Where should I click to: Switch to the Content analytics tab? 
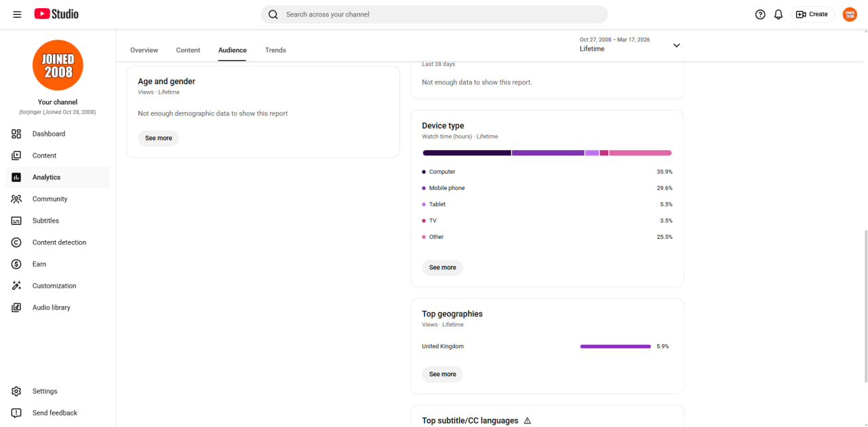(188, 50)
